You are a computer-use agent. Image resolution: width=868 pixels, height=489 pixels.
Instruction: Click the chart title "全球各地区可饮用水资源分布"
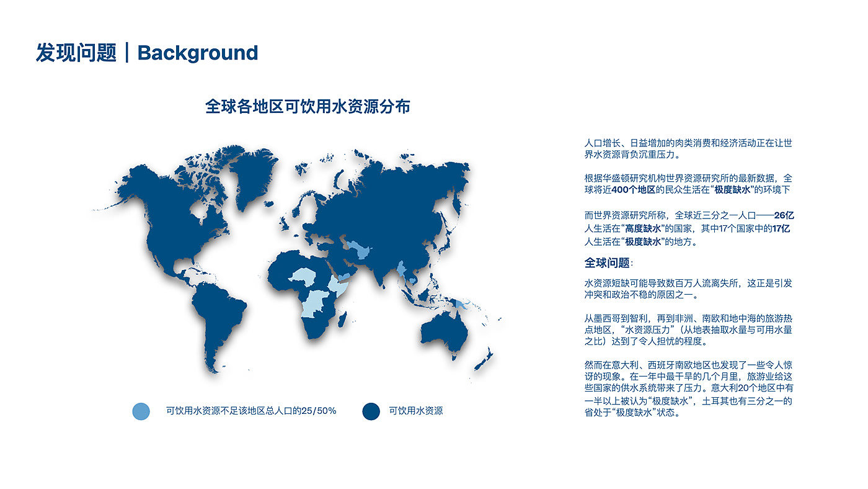(x=308, y=106)
